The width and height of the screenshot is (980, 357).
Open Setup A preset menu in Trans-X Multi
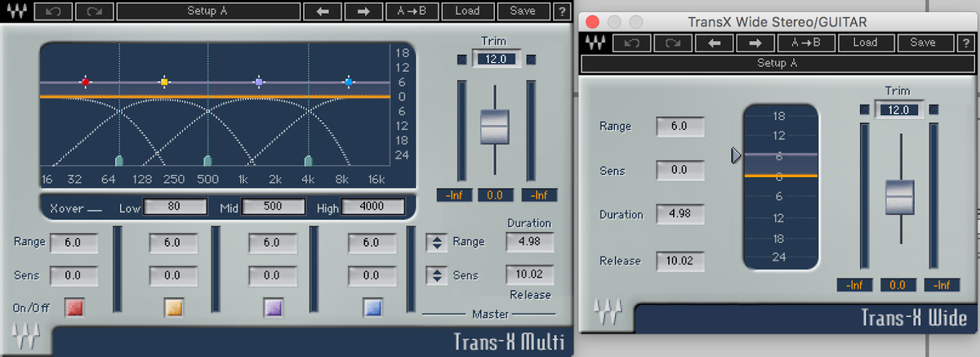coord(207,11)
